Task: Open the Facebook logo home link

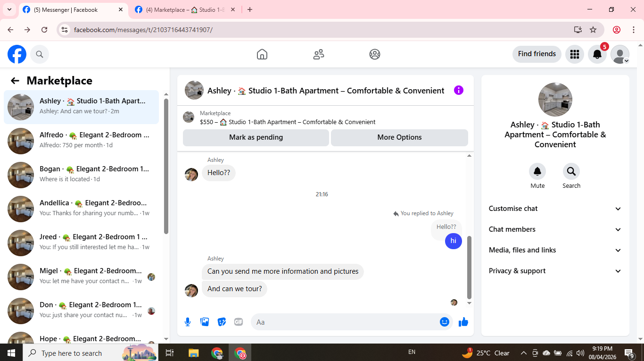Action: click(17, 54)
